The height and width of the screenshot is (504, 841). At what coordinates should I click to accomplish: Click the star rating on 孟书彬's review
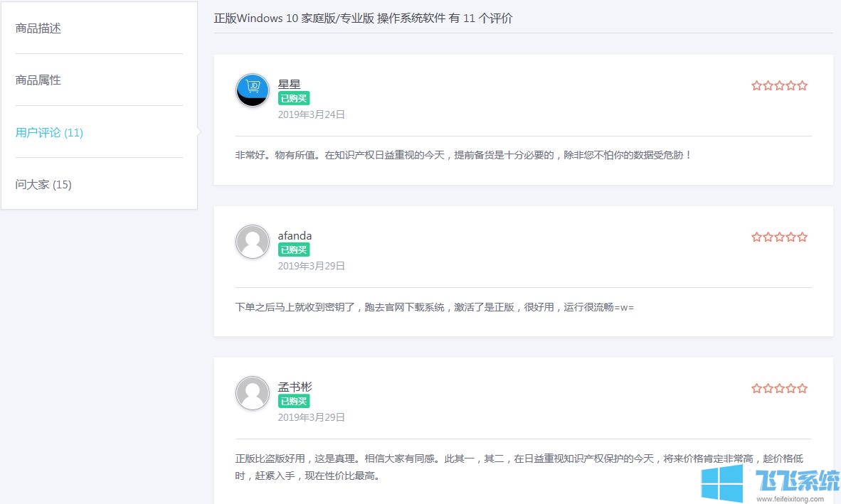pyautogui.click(x=779, y=389)
